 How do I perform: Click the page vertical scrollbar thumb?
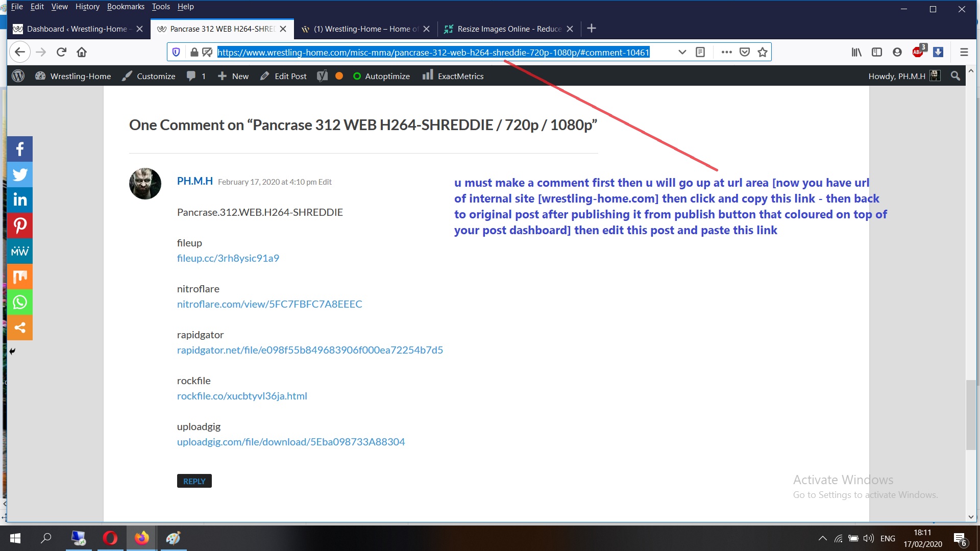point(971,415)
